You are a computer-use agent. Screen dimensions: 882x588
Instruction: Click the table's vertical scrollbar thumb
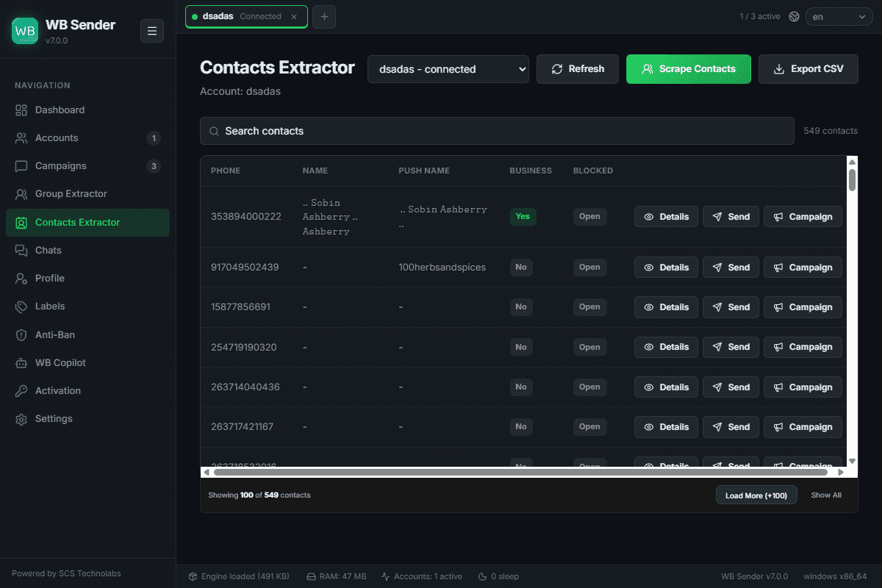click(x=852, y=180)
